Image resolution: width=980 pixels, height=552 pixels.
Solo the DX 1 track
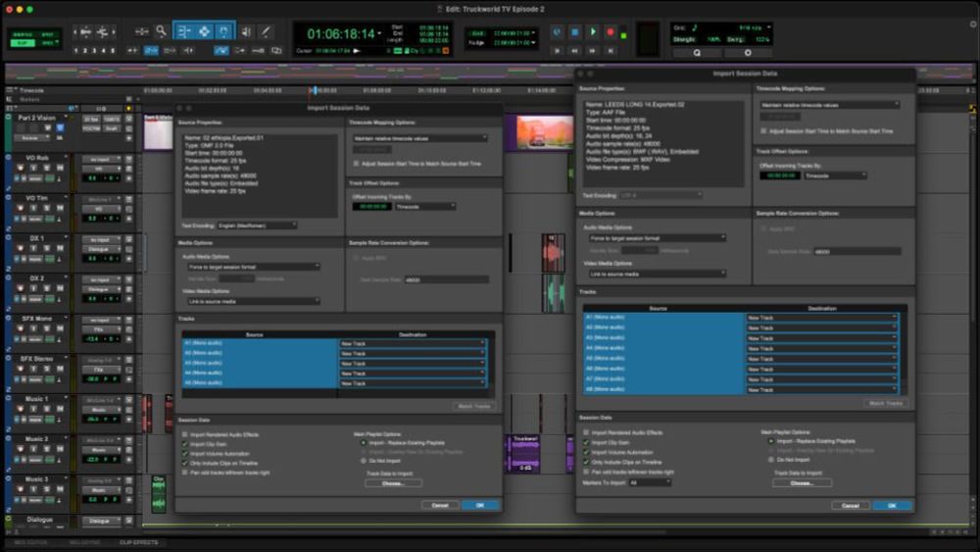point(47,248)
